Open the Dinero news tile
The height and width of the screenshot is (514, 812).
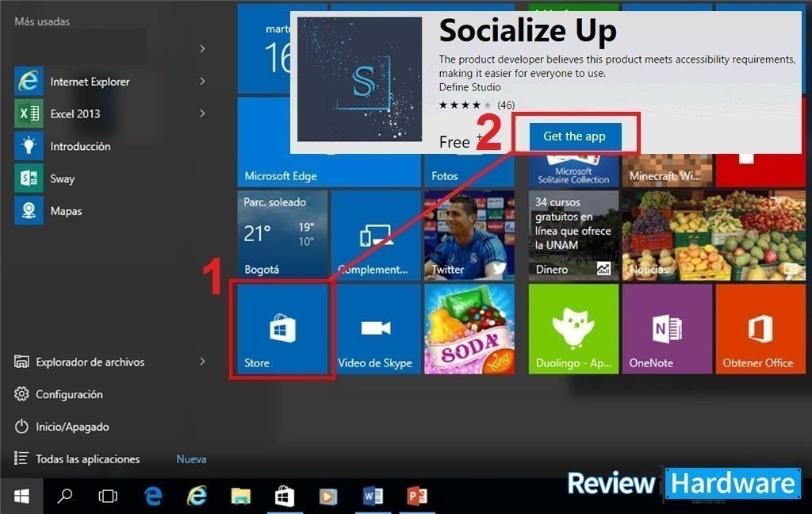pos(573,236)
